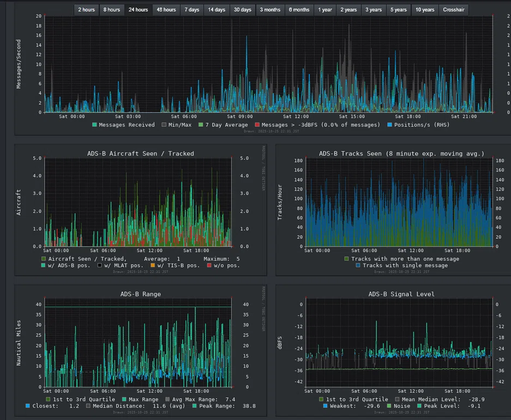This screenshot has width=511, height=420.
Task: Click the Min/Max legend swatch
Action: click(x=164, y=125)
